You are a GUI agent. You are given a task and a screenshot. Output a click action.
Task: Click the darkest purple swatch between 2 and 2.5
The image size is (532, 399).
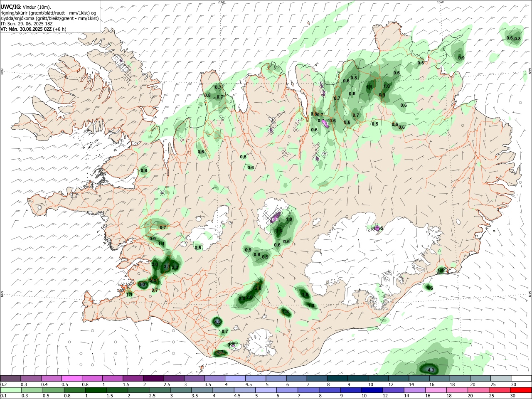[x=153, y=378]
